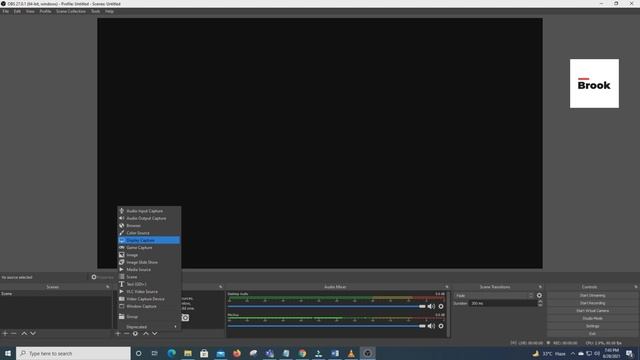Click the taskbar search box
The height and width of the screenshot is (360, 640).
click(x=73, y=353)
